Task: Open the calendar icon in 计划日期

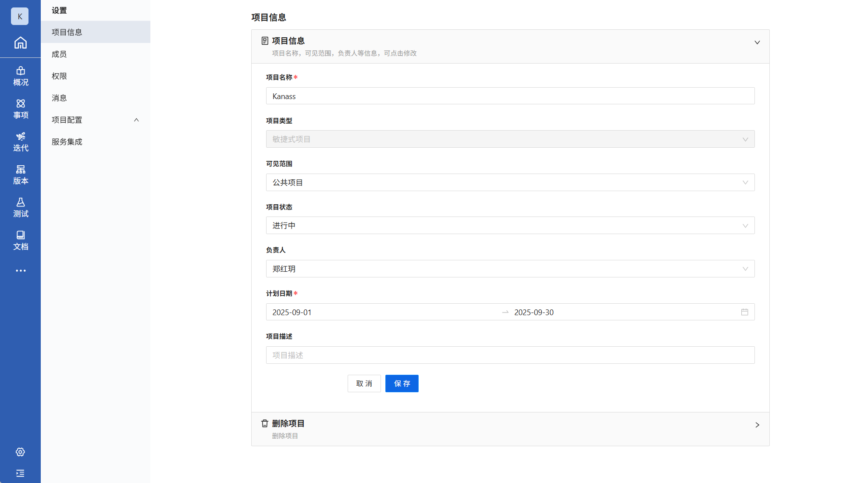Action: click(744, 312)
